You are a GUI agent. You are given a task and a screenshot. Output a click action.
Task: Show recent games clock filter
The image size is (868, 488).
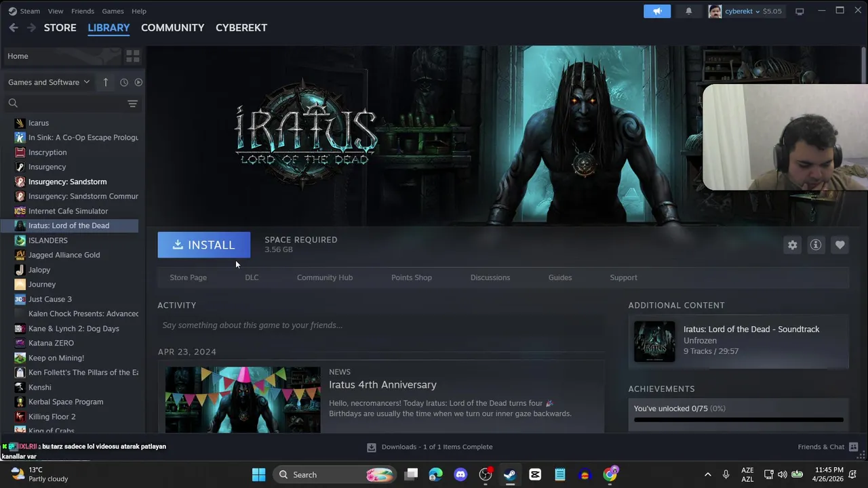(124, 82)
